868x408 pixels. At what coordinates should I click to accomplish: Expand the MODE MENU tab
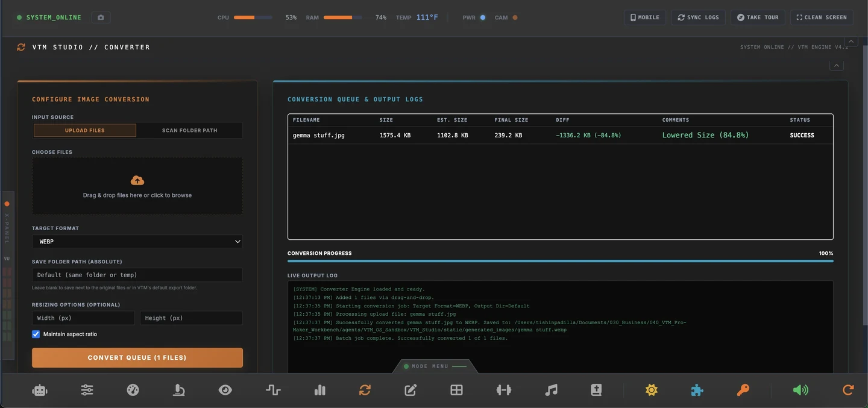tap(435, 366)
